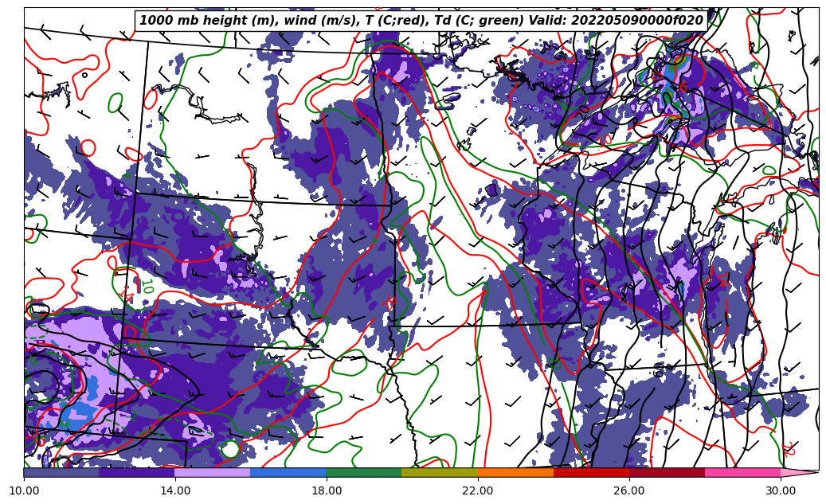Click the bright red 24–26 colorbar segment
The width and height of the screenshot is (826, 504).
pyautogui.click(x=591, y=472)
